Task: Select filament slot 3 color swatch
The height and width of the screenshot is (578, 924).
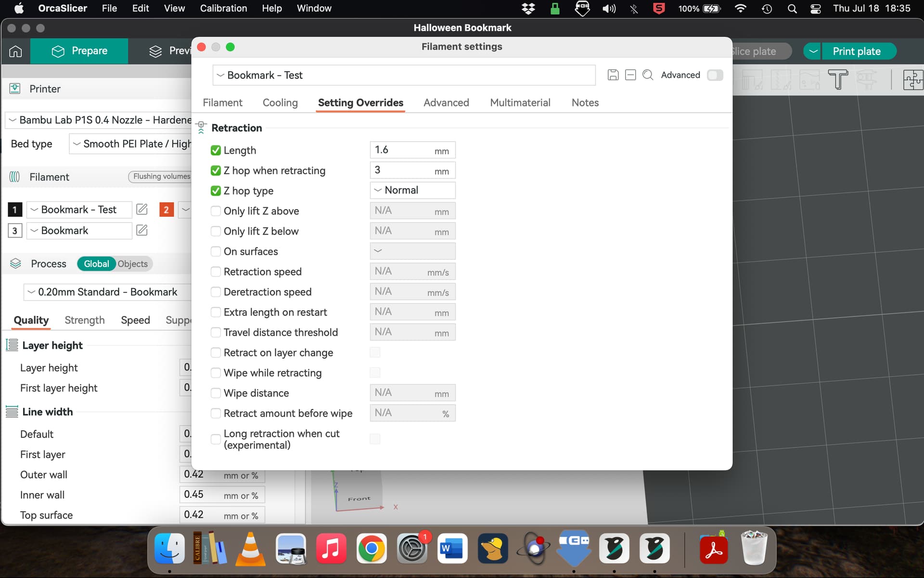Action: point(15,231)
